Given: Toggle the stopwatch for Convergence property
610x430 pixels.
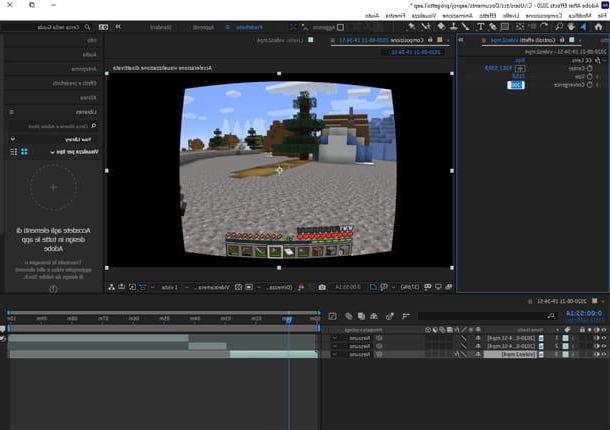Looking at the screenshot, I should pyautogui.click(x=590, y=84).
